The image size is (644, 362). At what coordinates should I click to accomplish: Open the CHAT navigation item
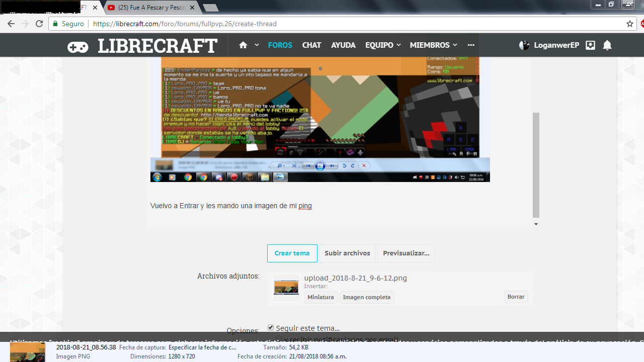click(311, 45)
